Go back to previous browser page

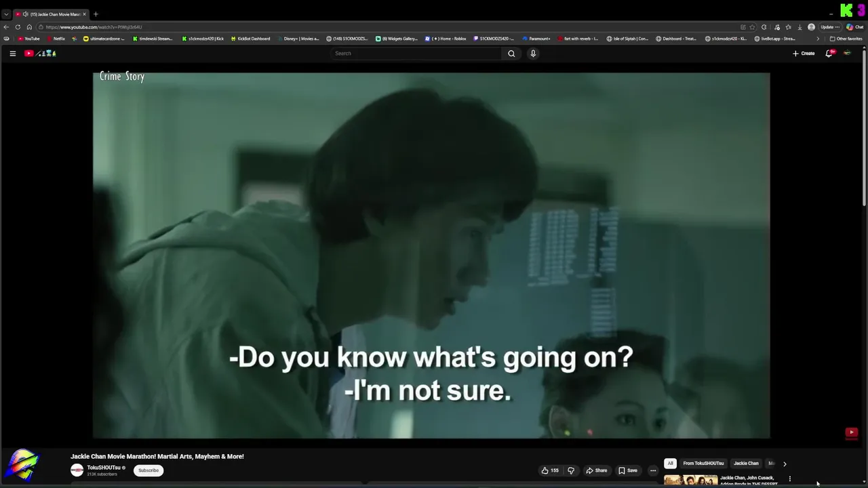(6, 27)
